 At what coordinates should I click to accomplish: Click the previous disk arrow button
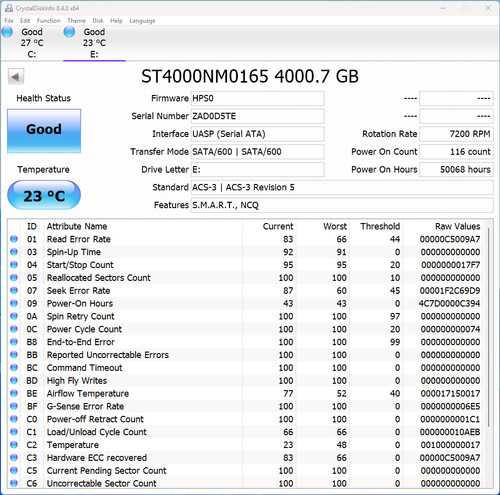[16, 77]
